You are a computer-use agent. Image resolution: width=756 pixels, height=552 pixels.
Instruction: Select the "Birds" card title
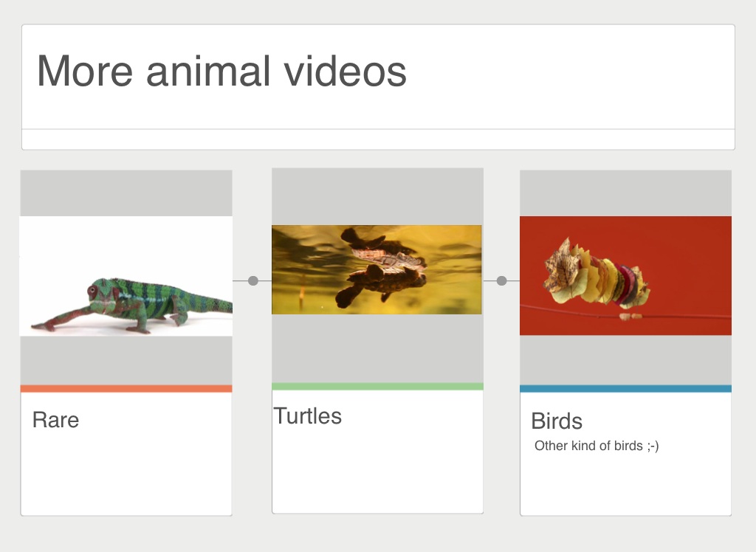point(557,421)
